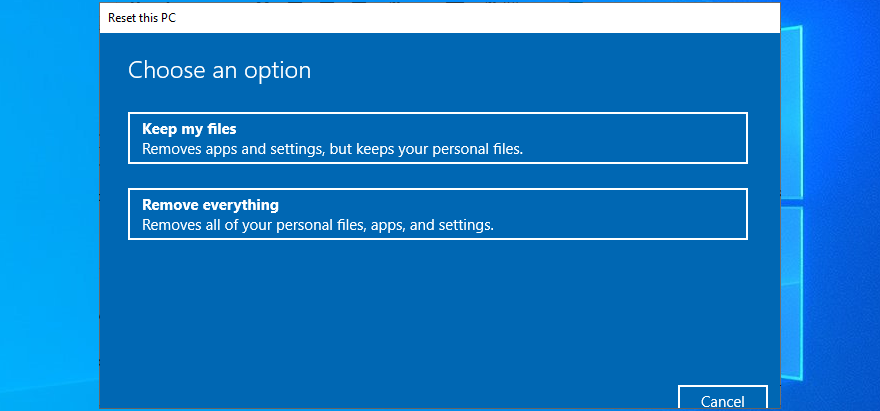Choose the Keep my files option
Screen dimensions: 880x411
(437, 138)
